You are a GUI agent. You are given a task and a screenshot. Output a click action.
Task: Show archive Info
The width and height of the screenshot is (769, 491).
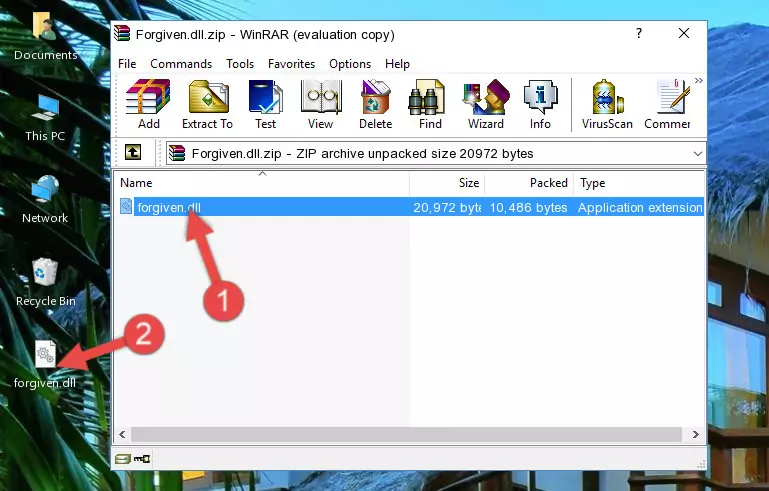click(x=540, y=104)
